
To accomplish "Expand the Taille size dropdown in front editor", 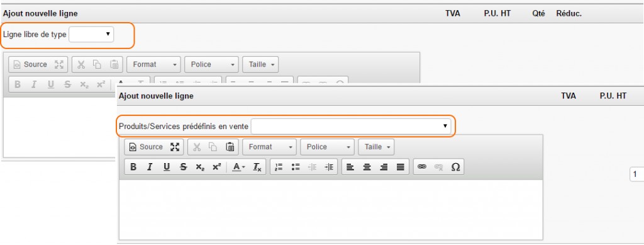I will click(376, 147).
